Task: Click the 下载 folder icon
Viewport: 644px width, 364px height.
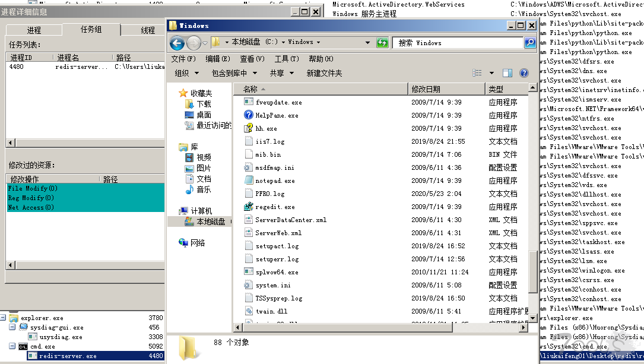Action: tap(189, 104)
